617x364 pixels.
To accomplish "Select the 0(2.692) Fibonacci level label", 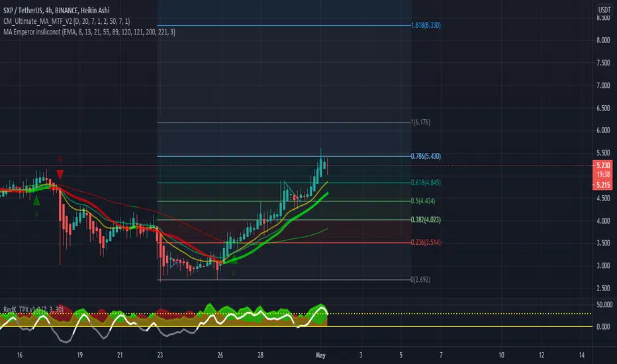I will pyautogui.click(x=420, y=280).
